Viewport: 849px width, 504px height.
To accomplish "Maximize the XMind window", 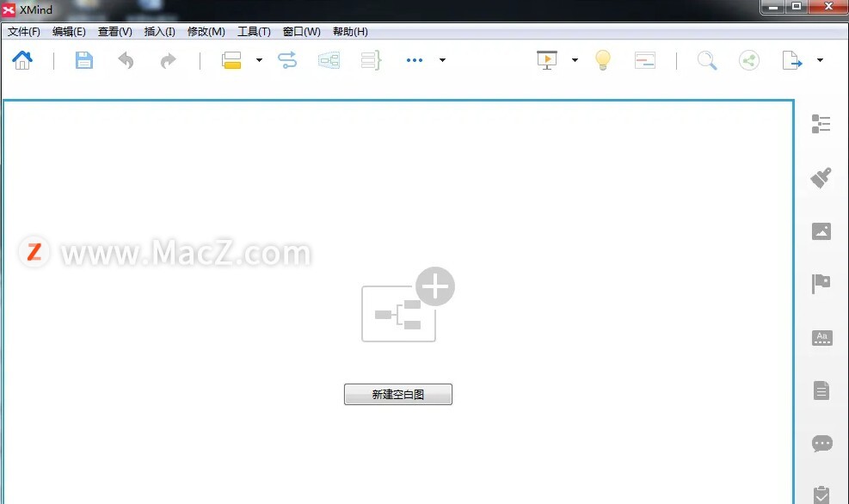I will coord(797,7).
